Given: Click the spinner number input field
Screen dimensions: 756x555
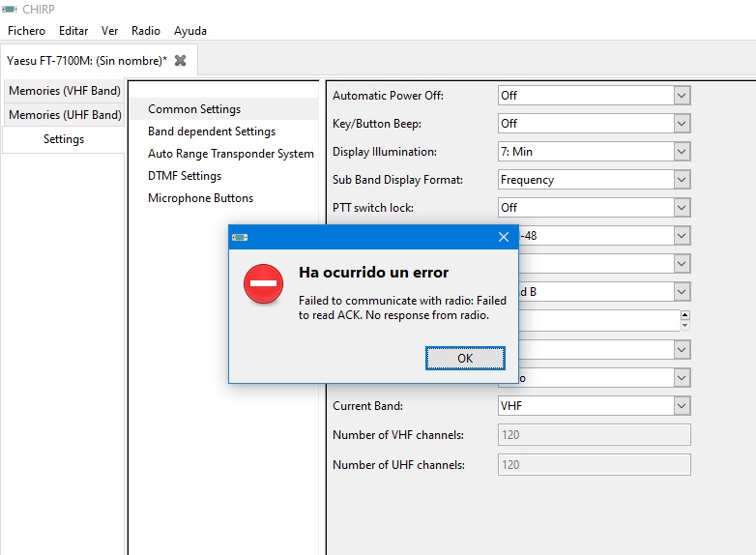Looking at the screenshot, I should click(599, 320).
